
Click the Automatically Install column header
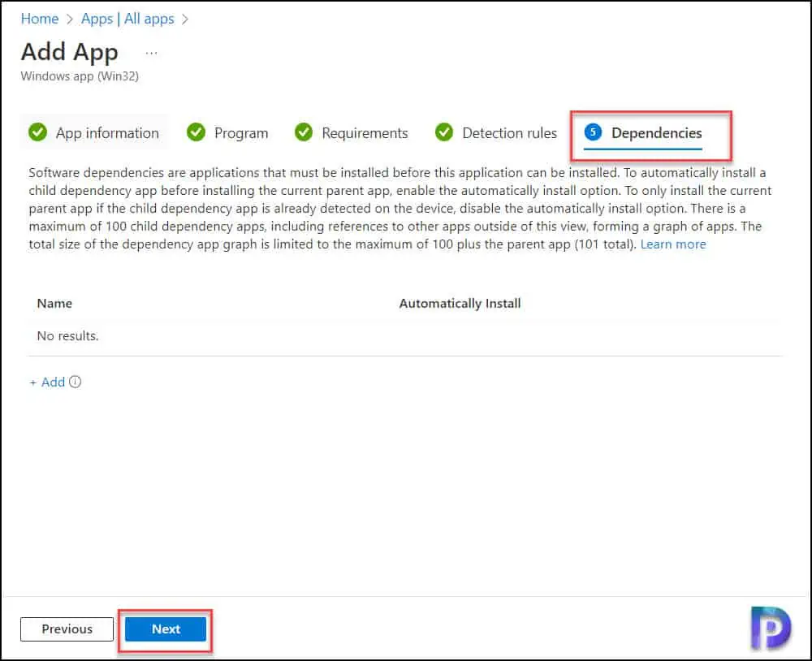point(460,304)
